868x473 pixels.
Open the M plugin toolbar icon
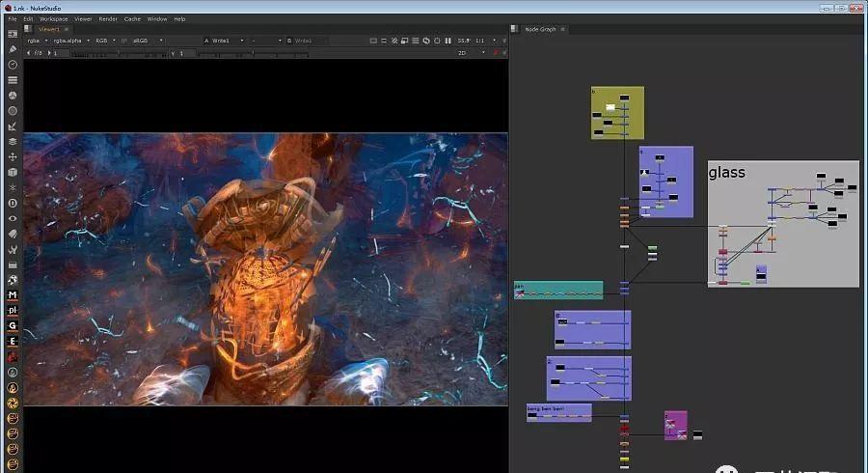(x=13, y=295)
